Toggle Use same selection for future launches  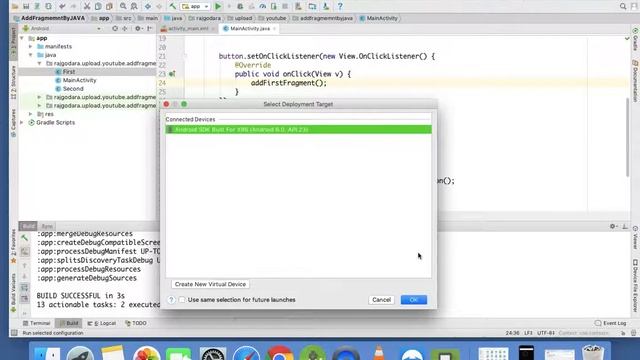pos(182,300)
